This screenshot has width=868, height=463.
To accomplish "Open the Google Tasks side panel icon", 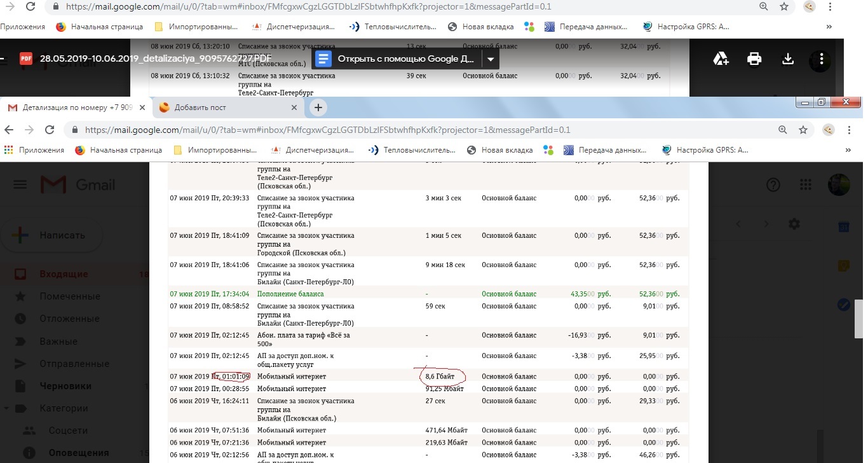I will [844, 305].
